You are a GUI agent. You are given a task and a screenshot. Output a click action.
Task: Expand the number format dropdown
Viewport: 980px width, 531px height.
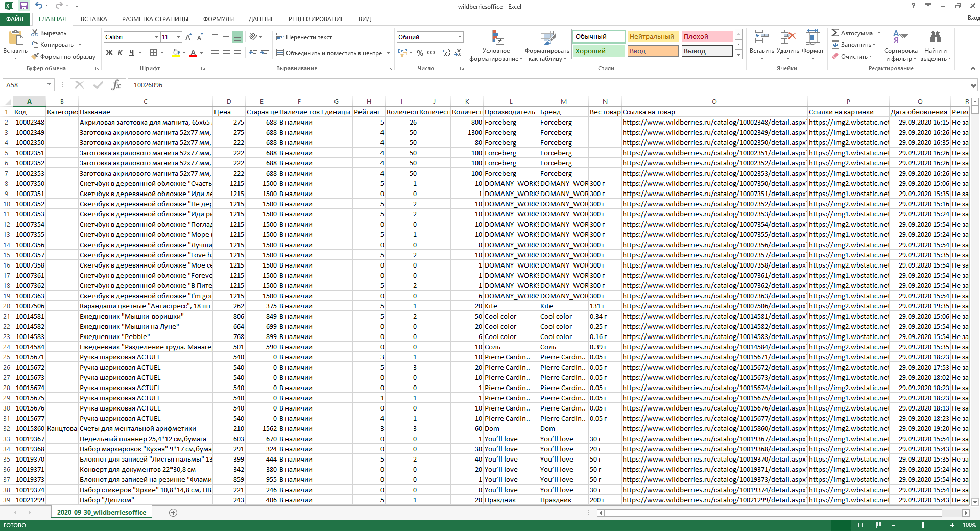pos(460,37)
